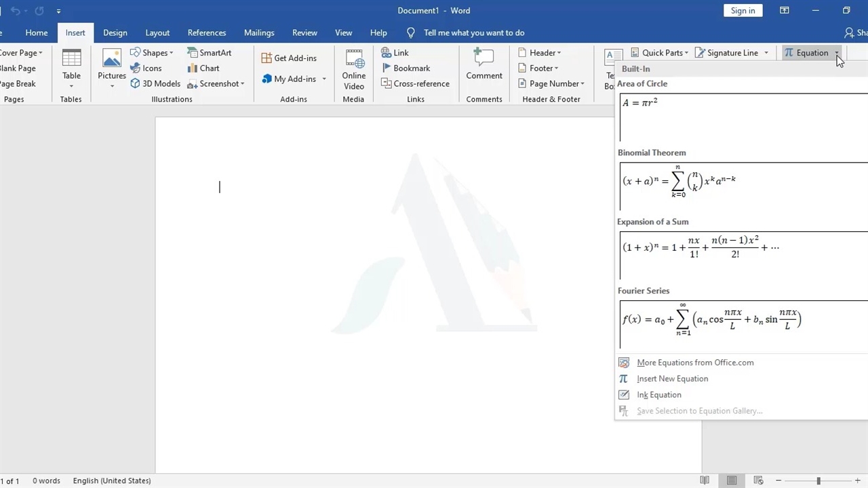Open More Equations from Office.com
This screenshot has height=488, width=868.
point(694,363)
